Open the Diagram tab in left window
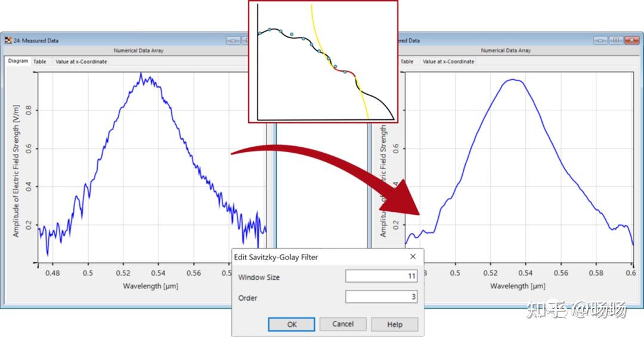This screenshot has width=644, height=337. coord(18,61)
